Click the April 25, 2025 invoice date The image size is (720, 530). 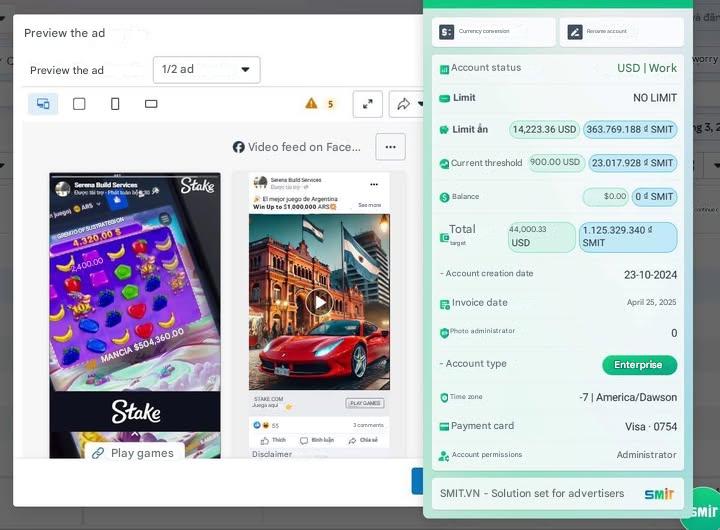(651, 302)
